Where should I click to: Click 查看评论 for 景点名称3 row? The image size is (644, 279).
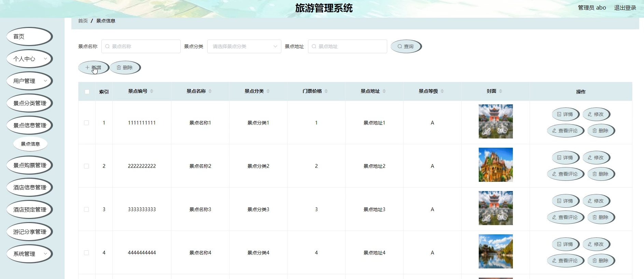565,217
